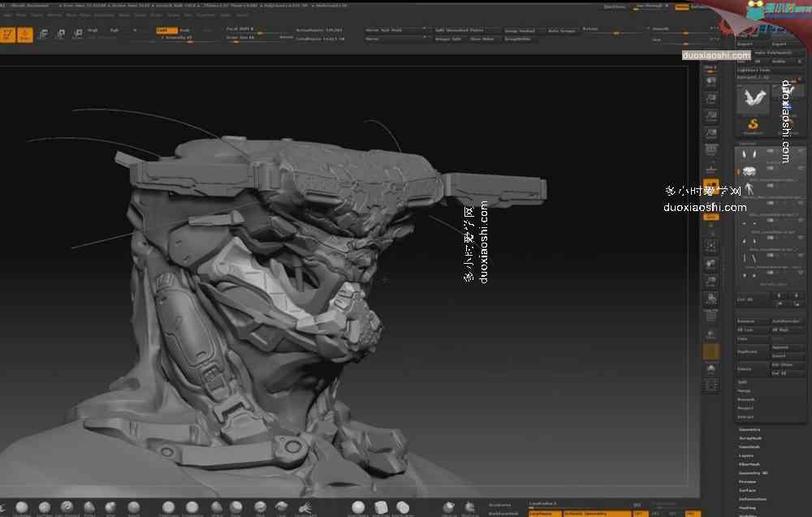812x517 pixels.
Task: Select the cube-shaped material icon at bottom
Action: (381, 507)
